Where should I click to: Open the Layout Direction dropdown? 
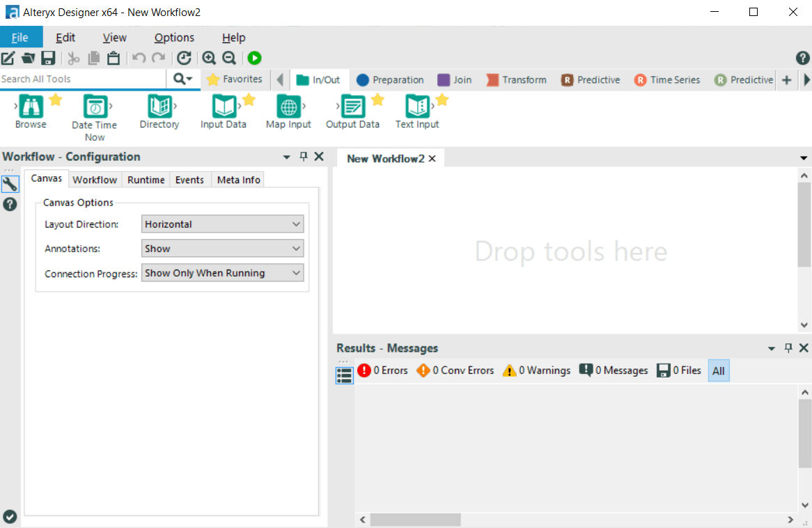pyautogui.click(x=223, y=224)
